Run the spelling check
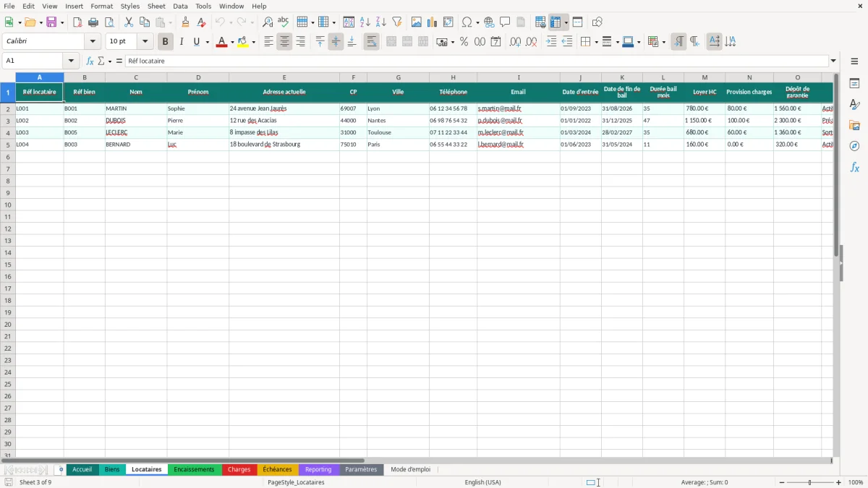The image size is (868, 488). [284, 22]
